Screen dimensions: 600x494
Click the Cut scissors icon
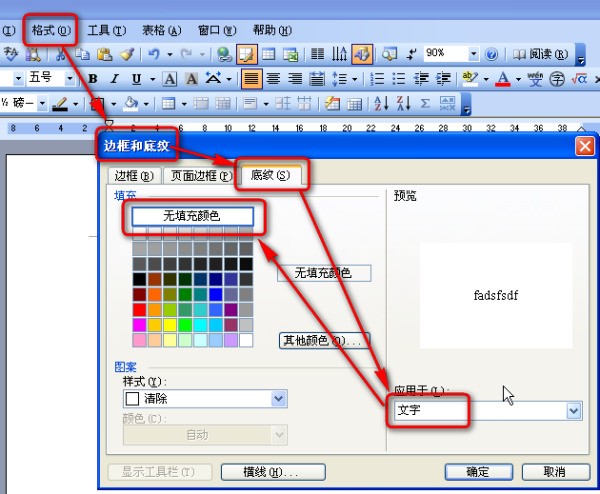(x=60, y=54)
